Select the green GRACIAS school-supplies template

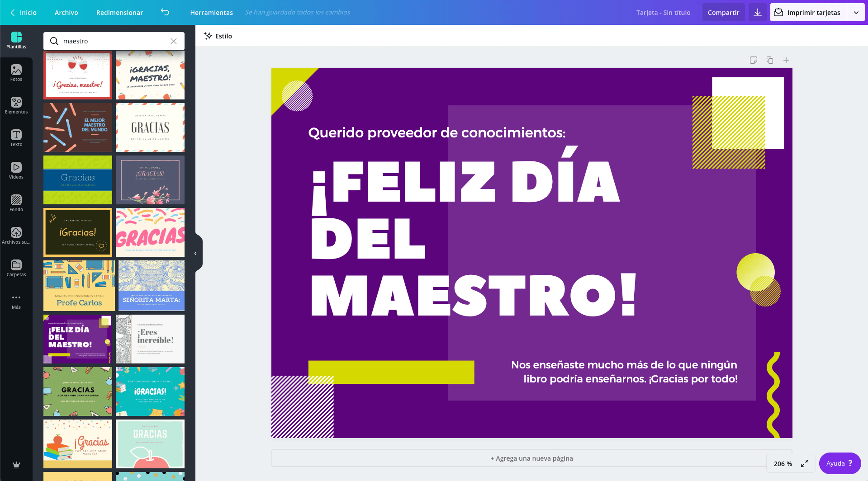click(x=78, y=391)
